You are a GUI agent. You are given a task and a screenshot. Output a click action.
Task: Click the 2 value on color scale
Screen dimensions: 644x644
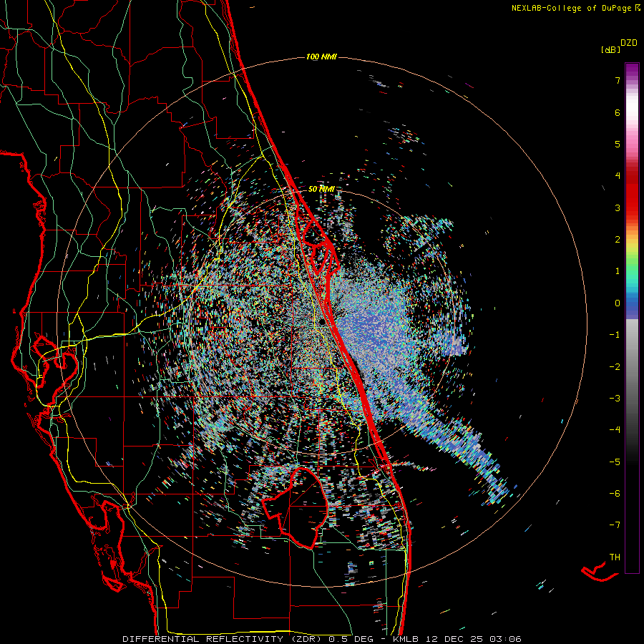coord(618,240)
